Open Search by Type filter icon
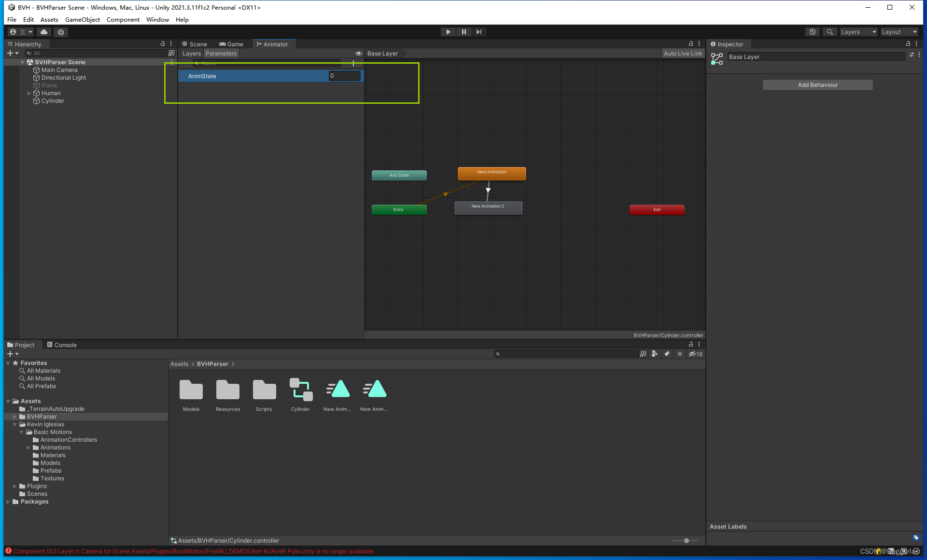This screenshot has width=927, height=560. [654, 354]
